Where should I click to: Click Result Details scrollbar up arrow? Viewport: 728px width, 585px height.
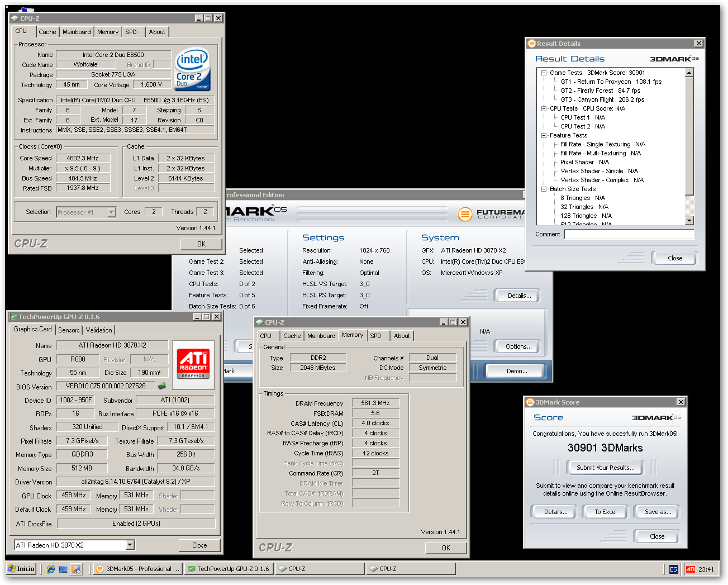pyautogui.click(x=689, y=73)
